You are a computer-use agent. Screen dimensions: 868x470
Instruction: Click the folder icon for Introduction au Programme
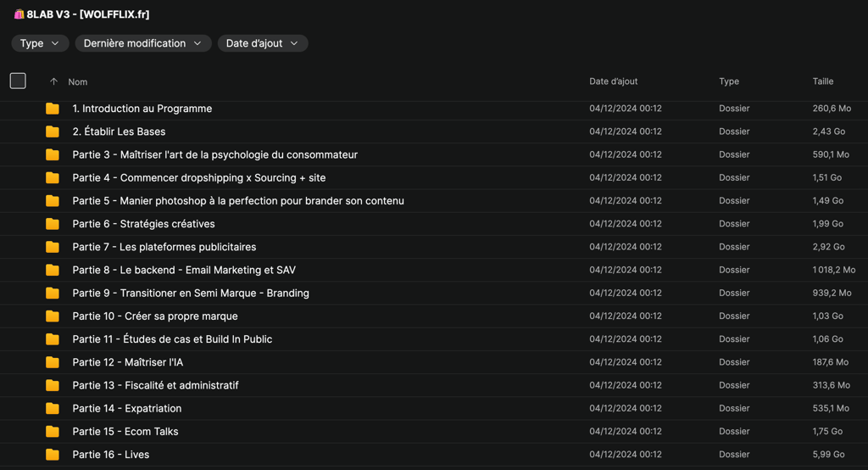point(53,109)
